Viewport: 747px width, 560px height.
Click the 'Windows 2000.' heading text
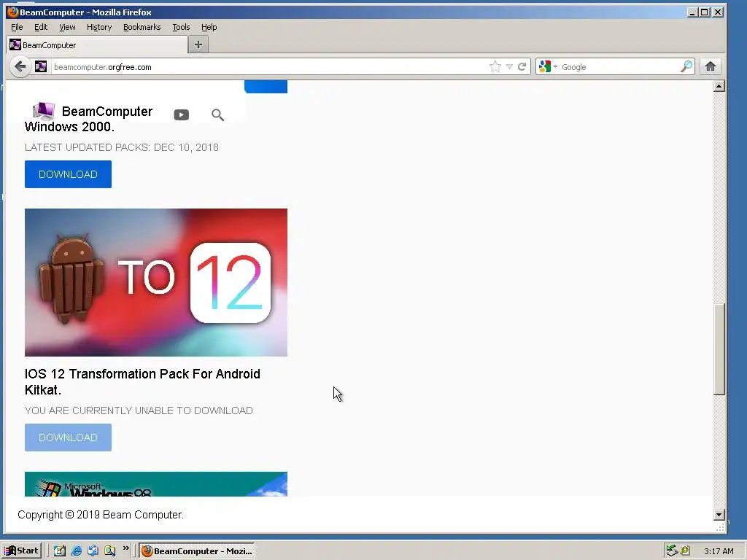[x=69, y=127]
